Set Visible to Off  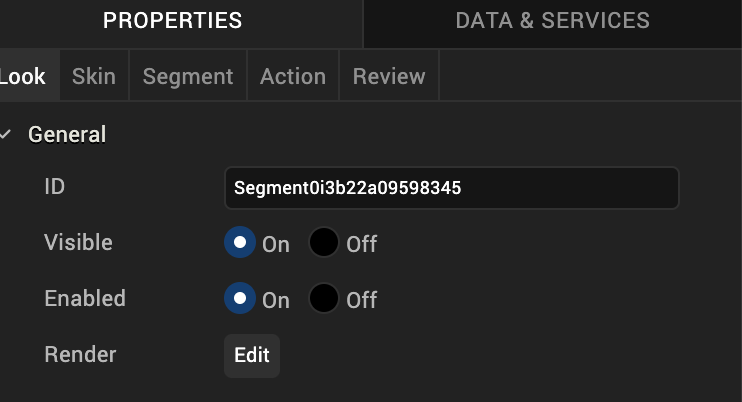[324, 243]
